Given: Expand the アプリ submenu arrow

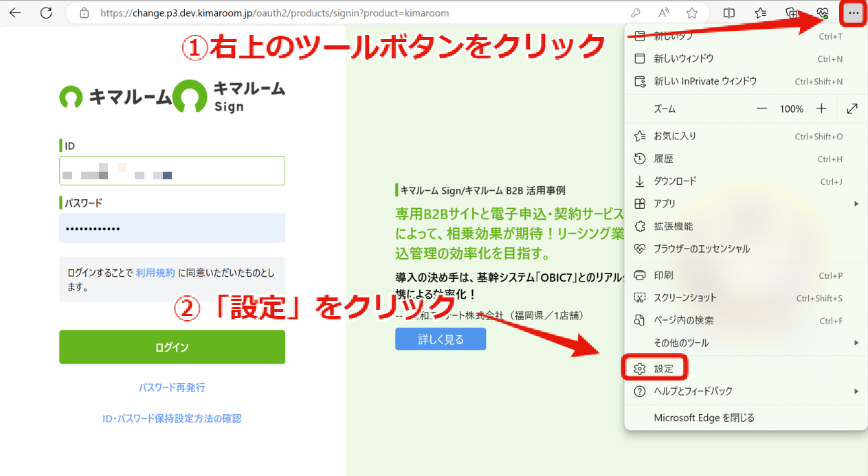Looking at the screenshot, I should pos(856,204).
